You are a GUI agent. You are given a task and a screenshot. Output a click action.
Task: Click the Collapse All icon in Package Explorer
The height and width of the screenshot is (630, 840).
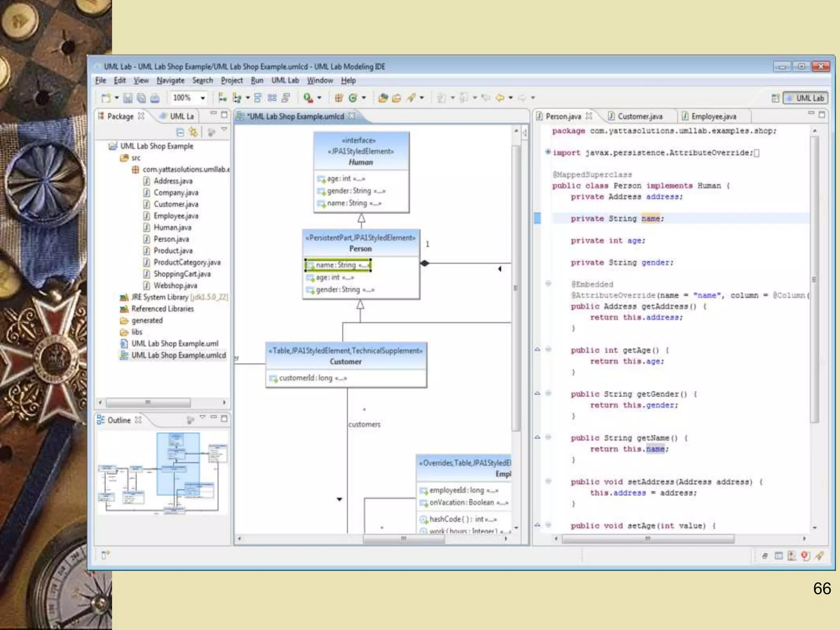180,132
